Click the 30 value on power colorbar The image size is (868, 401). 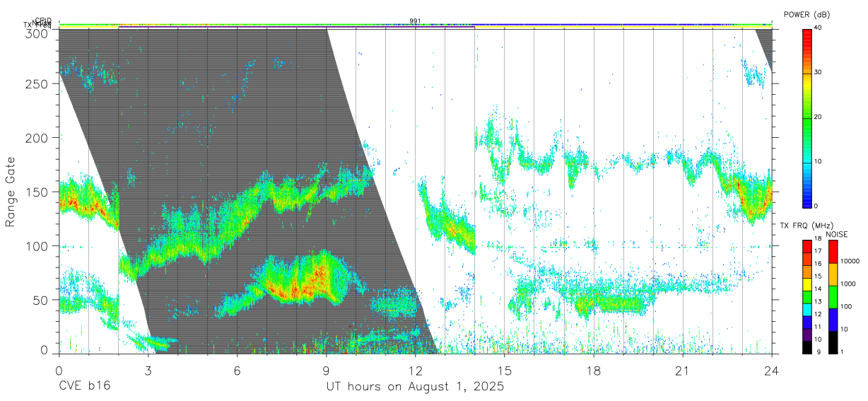(819, 73)
